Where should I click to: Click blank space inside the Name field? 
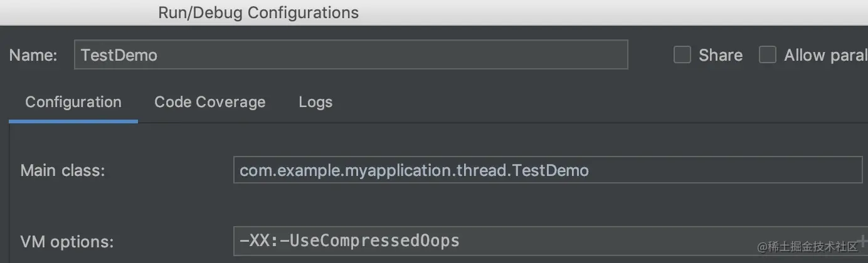pyautogui.click(x=408, y=55)
